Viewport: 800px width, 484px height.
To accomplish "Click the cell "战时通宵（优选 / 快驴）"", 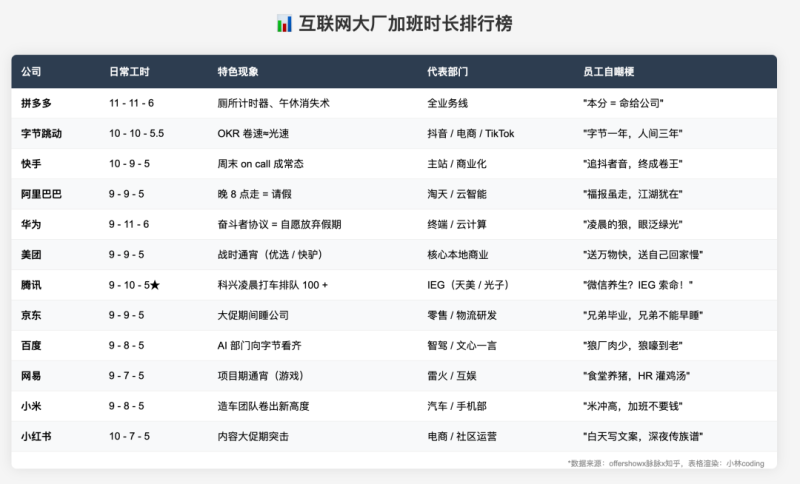I will point(270,254).
